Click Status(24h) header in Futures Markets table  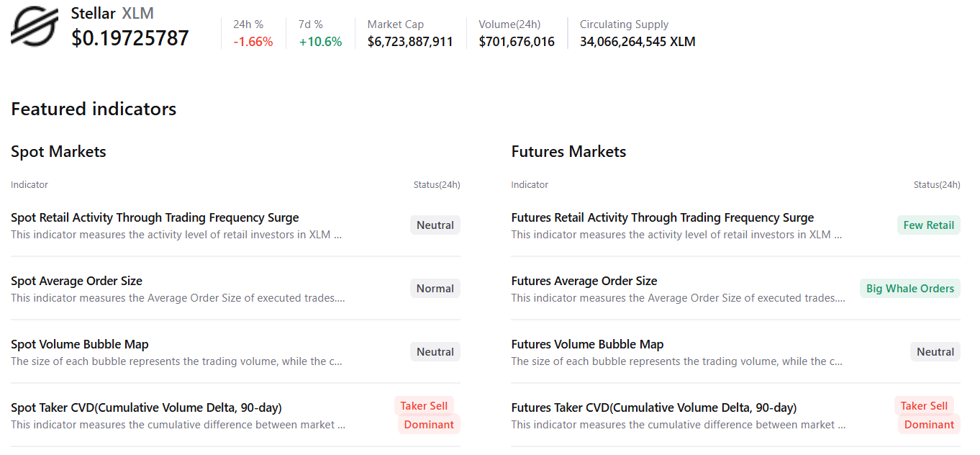tap(937, 185)
